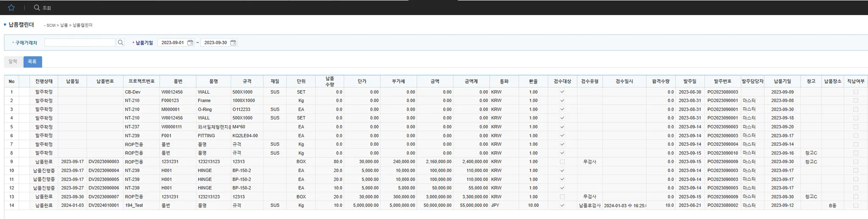Click the 납품기일 column header in the table
Image resolution: width=868 pixels, height=219 pixels.
782,81
